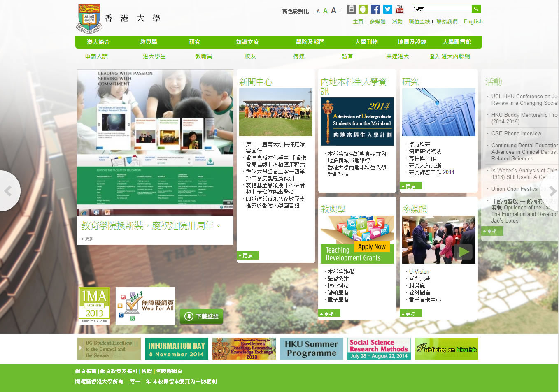559x392 pixels.
Task: Open the 大學圖書館 menu item
Action: pos(457,42)
